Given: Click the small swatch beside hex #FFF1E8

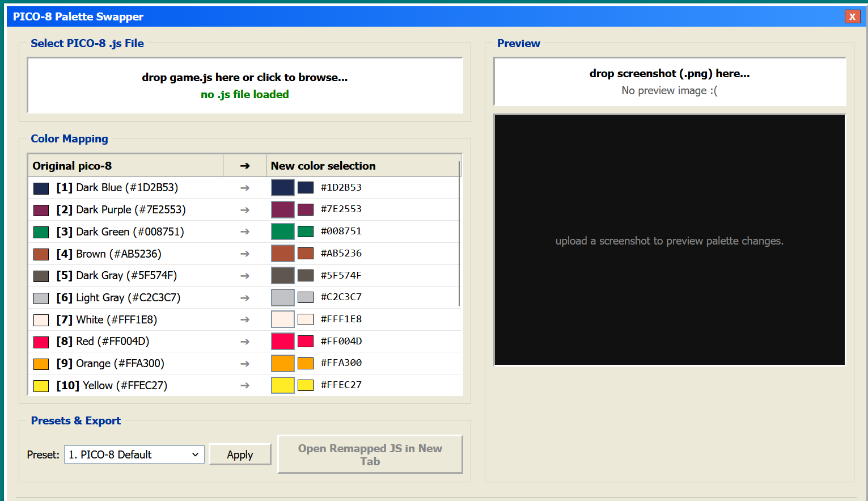Looking at the screenshot, I should coord(306,319).
